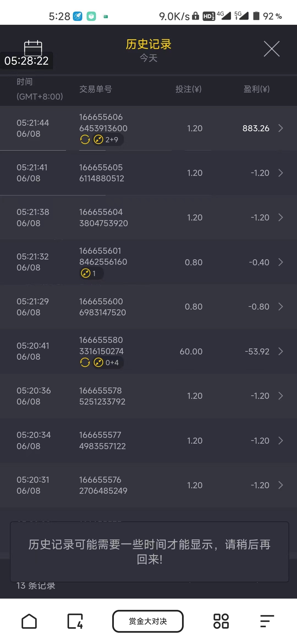Tap the 投注(¥) column header
The width and height of the screenshot is (297, 644).
pos(188,89)
